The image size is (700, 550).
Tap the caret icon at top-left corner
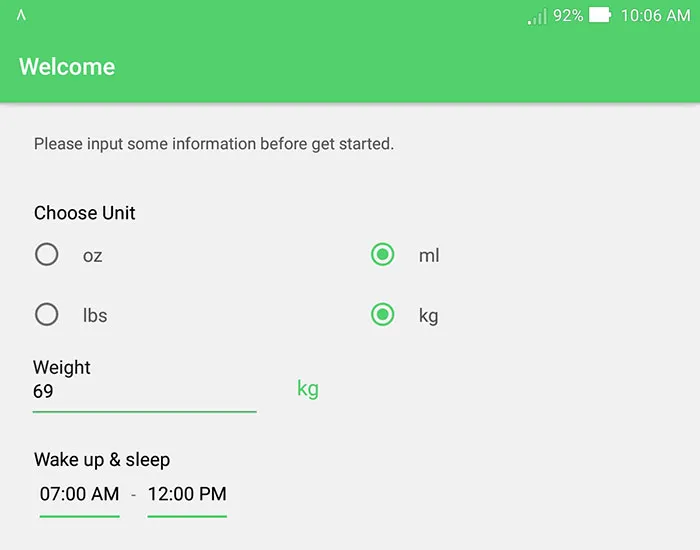point(21,16)
